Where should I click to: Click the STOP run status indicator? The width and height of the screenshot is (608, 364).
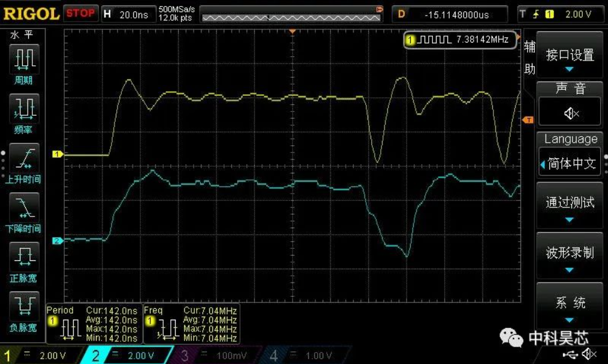coord(80,13)
